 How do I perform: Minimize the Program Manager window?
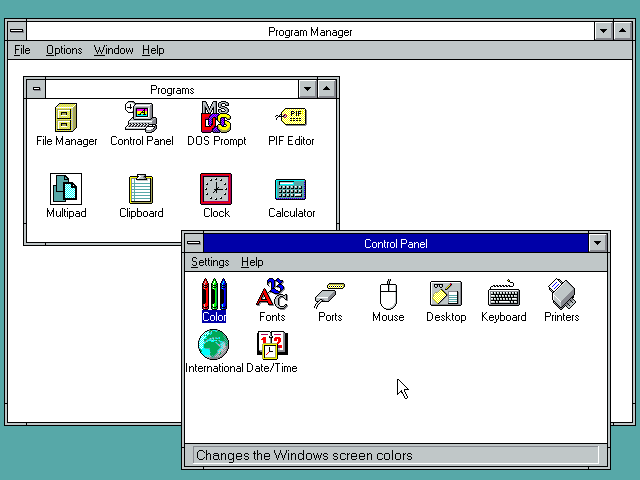(603, 31)
